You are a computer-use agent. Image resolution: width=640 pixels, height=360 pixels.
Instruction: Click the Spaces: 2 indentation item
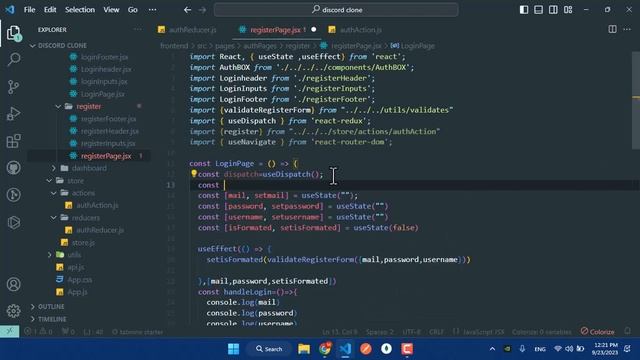click(380, 332)
